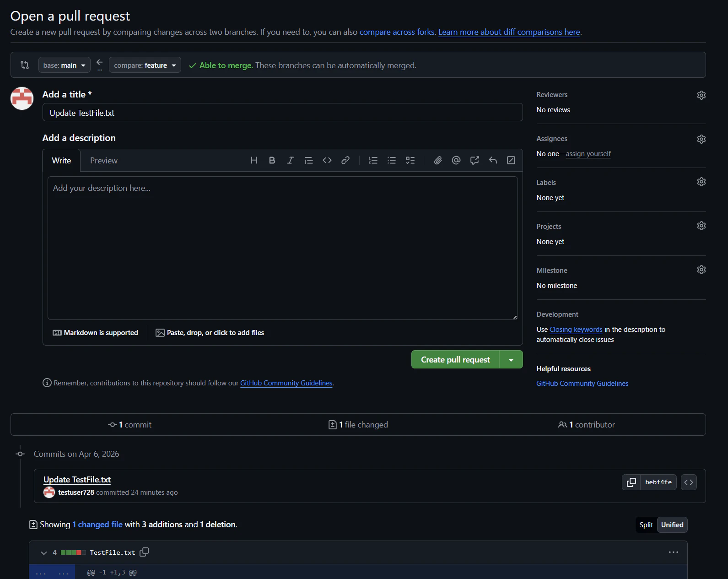728x579 pixels.
Task: Select the Preview tab
Action: [x=104, y=161]
